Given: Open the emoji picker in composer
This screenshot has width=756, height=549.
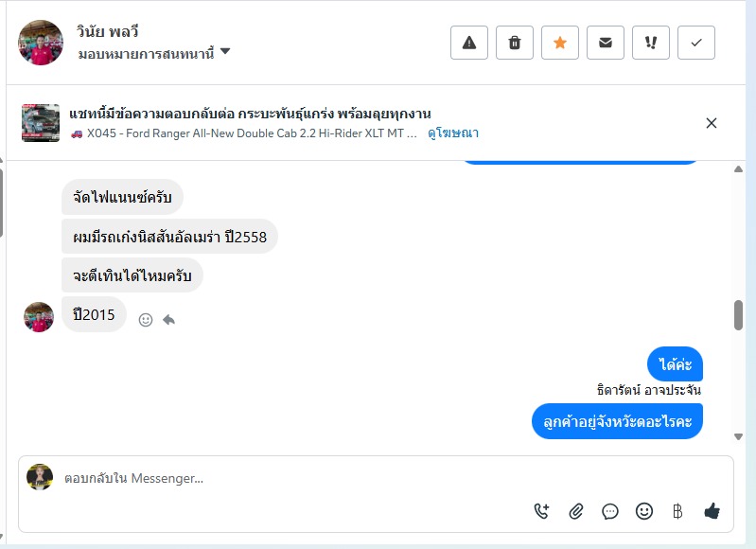Looking at the screenshot, I should [x=644, y=511].
